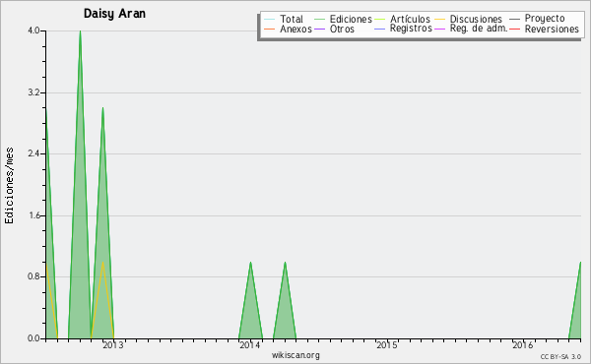The width and height of the screenshot is (591, 364).
Task: Click the 'CC BY-SA 3.0' license text
Action: [560, 356]
